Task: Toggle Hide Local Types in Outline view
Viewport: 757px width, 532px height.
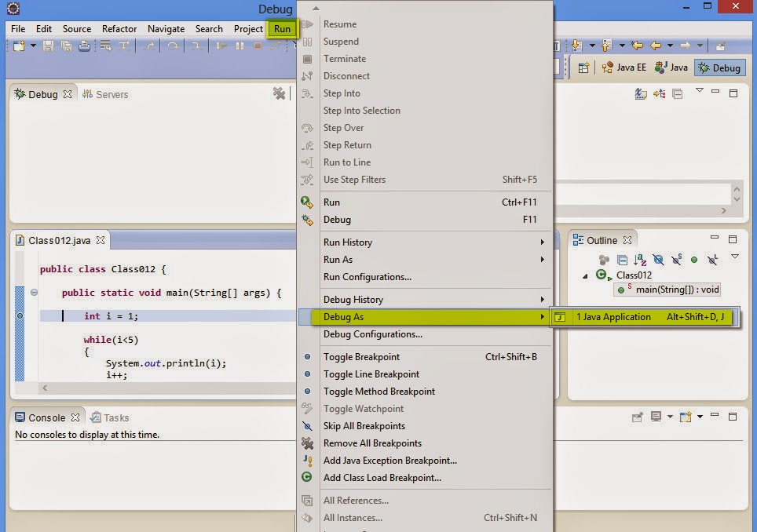Action: [x=711, y=261]
